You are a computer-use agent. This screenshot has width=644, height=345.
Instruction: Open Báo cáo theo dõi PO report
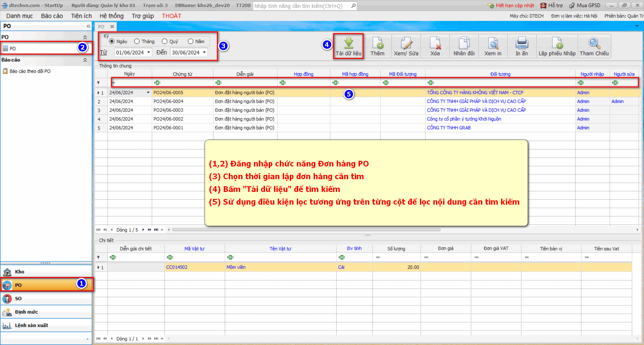pyautogui.click(x=30, y=71)
